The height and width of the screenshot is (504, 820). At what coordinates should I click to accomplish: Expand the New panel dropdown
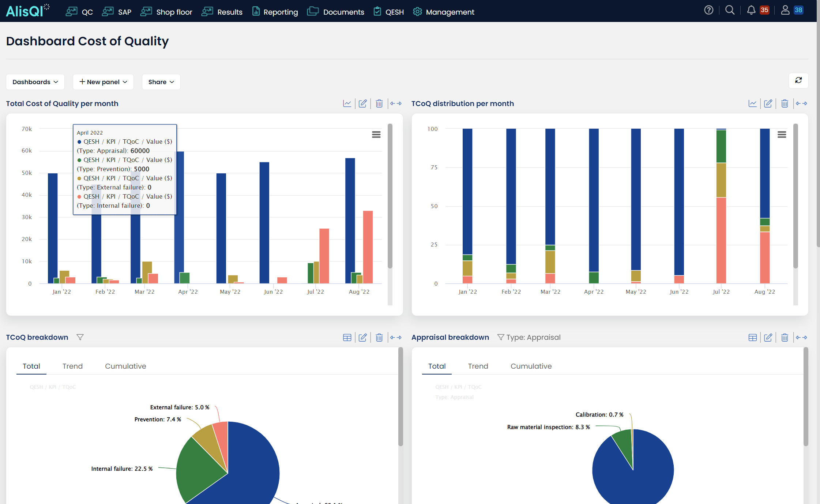pyautogui.click(x=103, y=82)
